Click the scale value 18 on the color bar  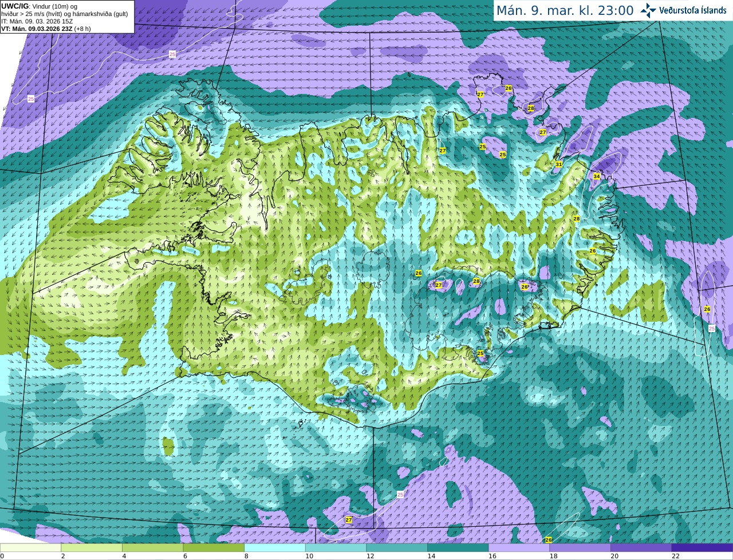pyautogui.click(x=554, y=555)
